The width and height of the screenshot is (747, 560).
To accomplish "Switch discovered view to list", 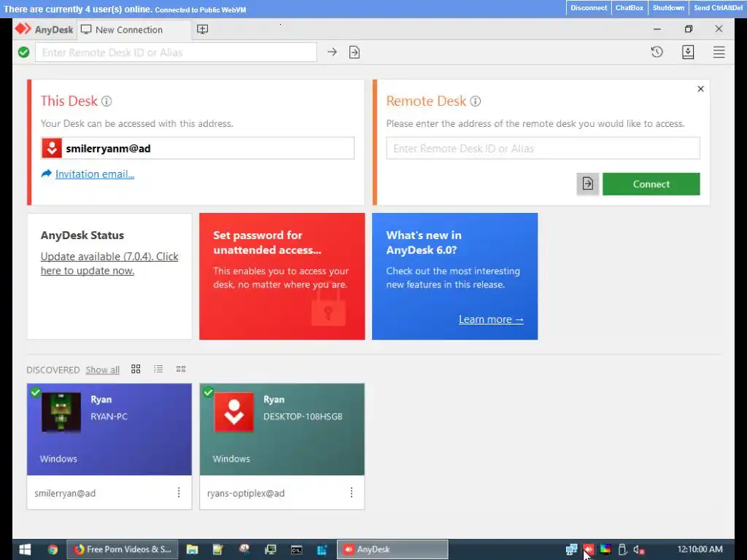I will (158, 369).
